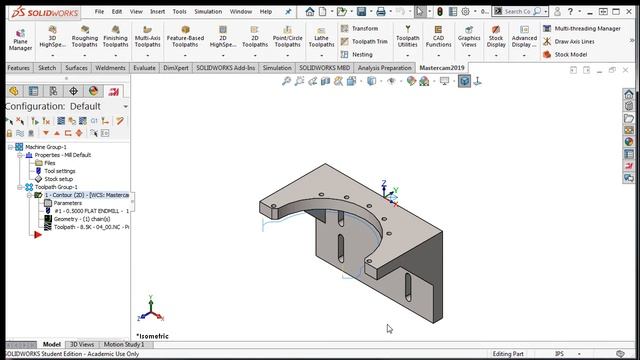The width and height of the screenshot is (640, 360).
Task: Collapse the Toolpath Group-1 node
Action: (20, 187)
